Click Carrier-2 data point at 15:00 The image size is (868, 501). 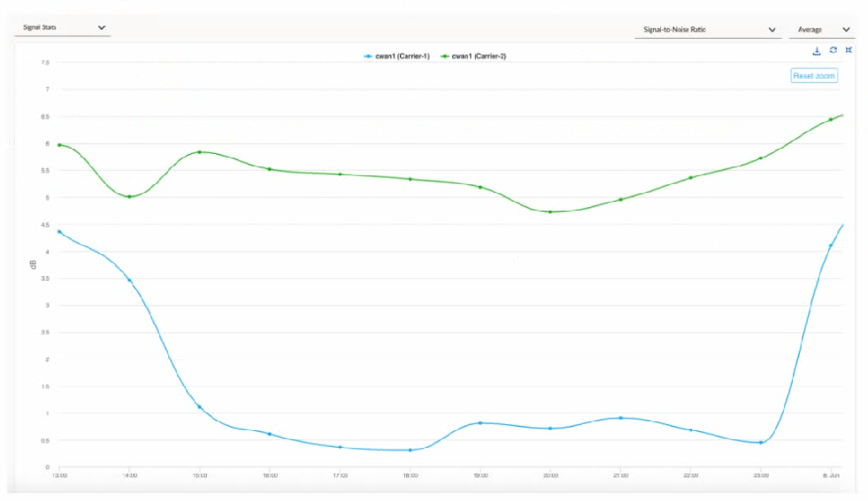[x=199, y=151]
